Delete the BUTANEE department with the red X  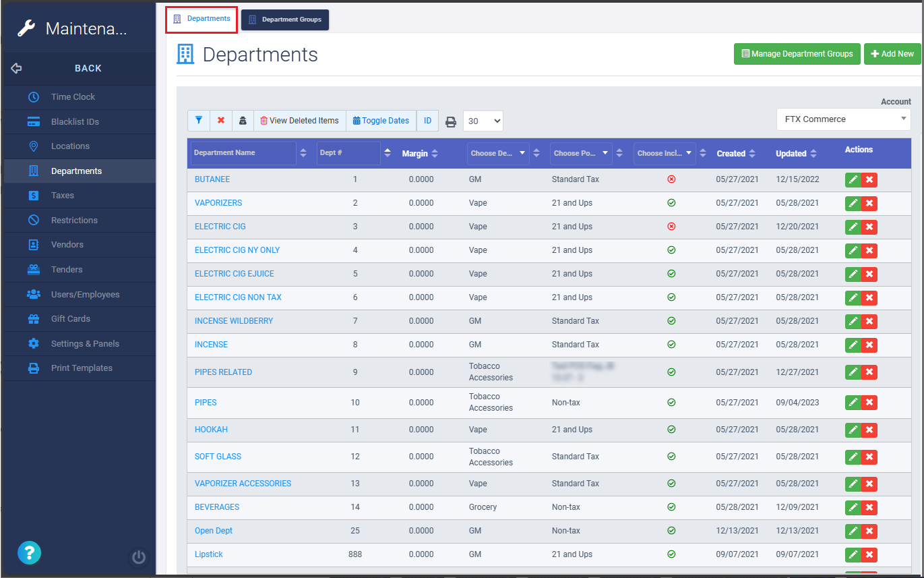click(x=869, y=179)
